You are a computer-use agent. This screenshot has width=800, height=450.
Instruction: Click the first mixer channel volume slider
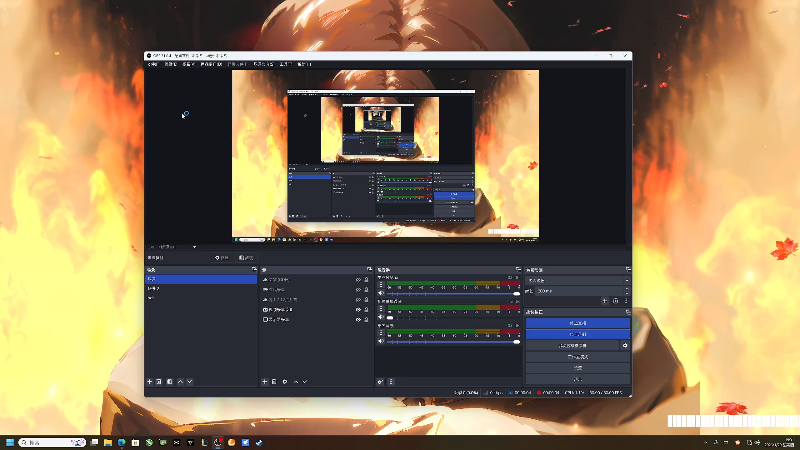coord(454,294)
